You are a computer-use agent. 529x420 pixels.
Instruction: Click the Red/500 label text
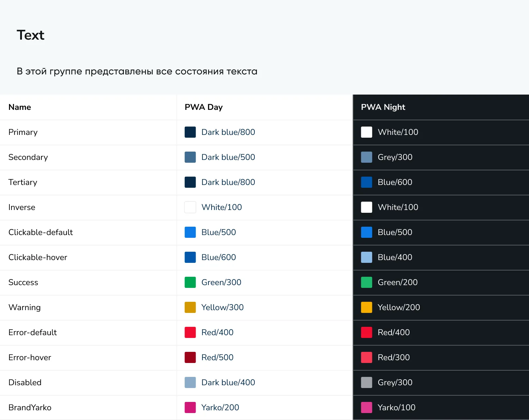click(218, 357)
